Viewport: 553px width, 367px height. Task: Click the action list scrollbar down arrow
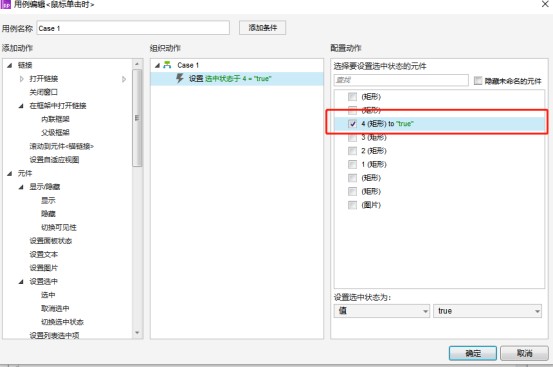coord(137,333)
